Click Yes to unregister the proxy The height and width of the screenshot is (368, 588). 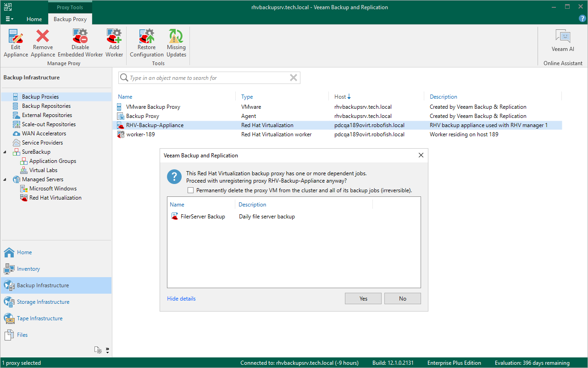(364, 299)
